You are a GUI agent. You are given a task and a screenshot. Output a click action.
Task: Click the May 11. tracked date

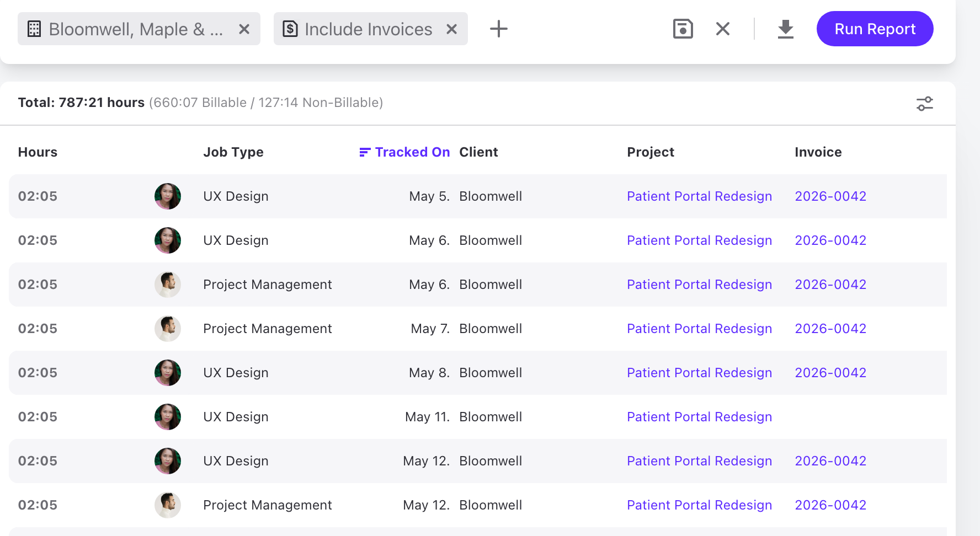428,417
